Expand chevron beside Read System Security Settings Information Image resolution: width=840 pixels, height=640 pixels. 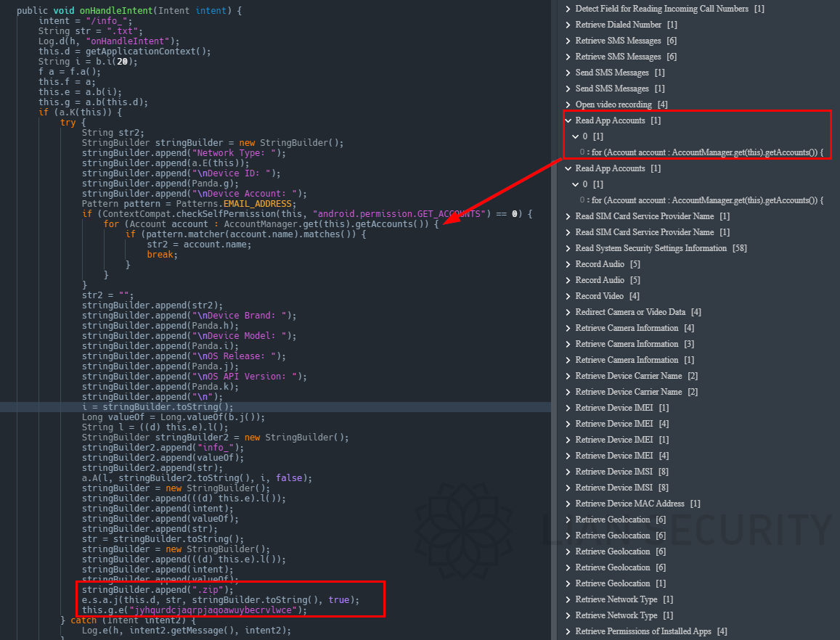point(568,248)
